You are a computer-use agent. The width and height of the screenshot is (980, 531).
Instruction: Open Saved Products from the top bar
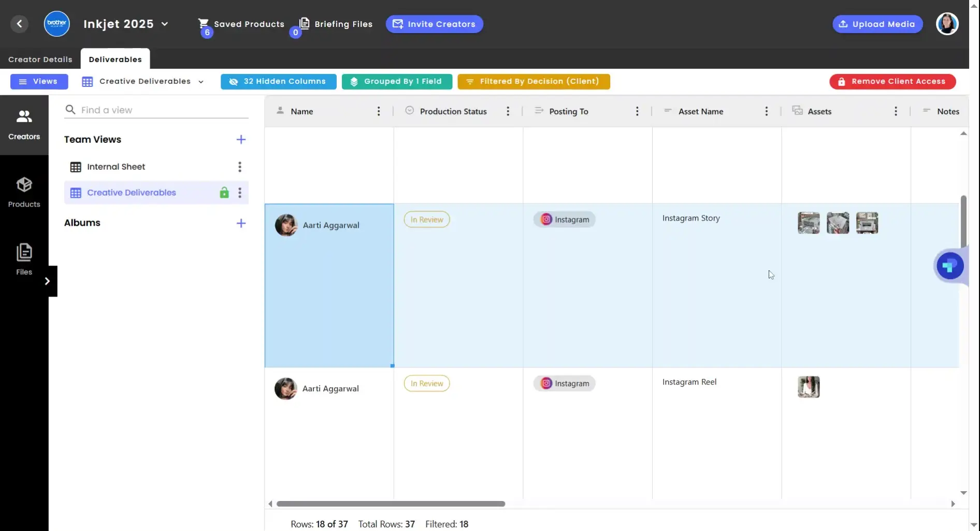[242, 24]
